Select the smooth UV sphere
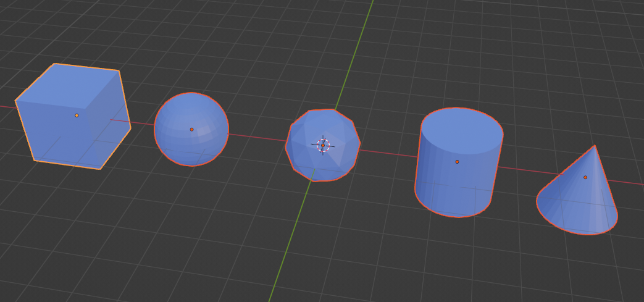The height and width of the screenshot is (302, 644). point(191,130)
